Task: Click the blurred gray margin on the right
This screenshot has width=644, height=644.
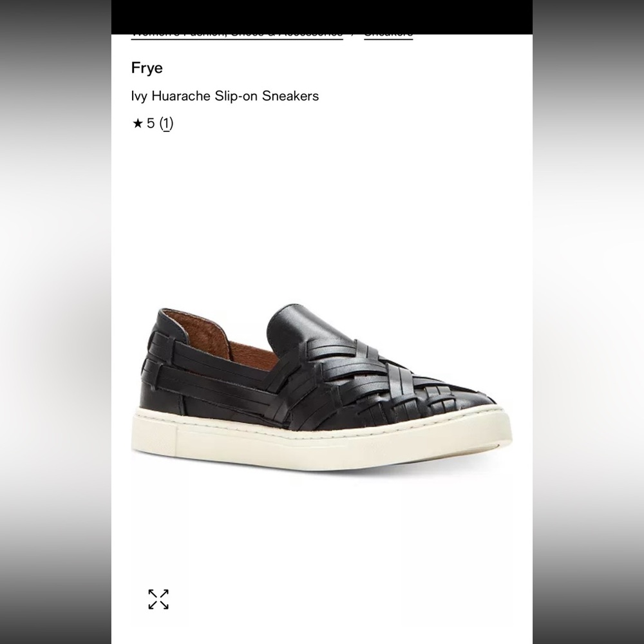Action: 588,322
